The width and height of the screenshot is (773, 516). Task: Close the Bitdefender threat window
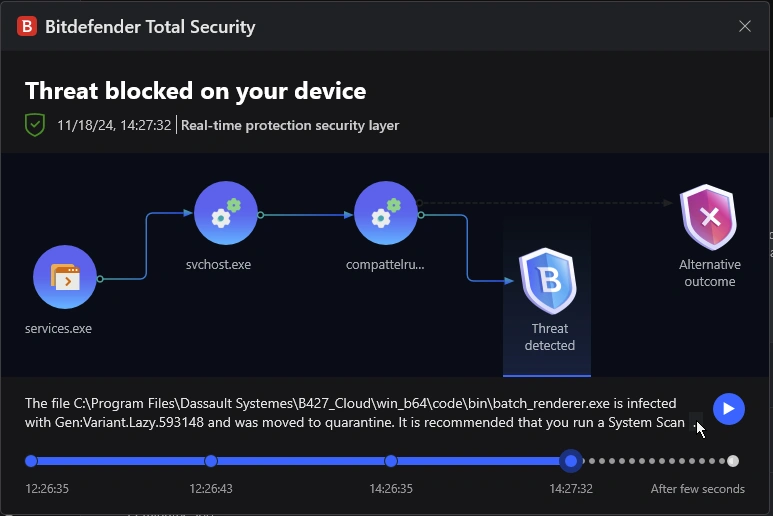click(745, 27)
